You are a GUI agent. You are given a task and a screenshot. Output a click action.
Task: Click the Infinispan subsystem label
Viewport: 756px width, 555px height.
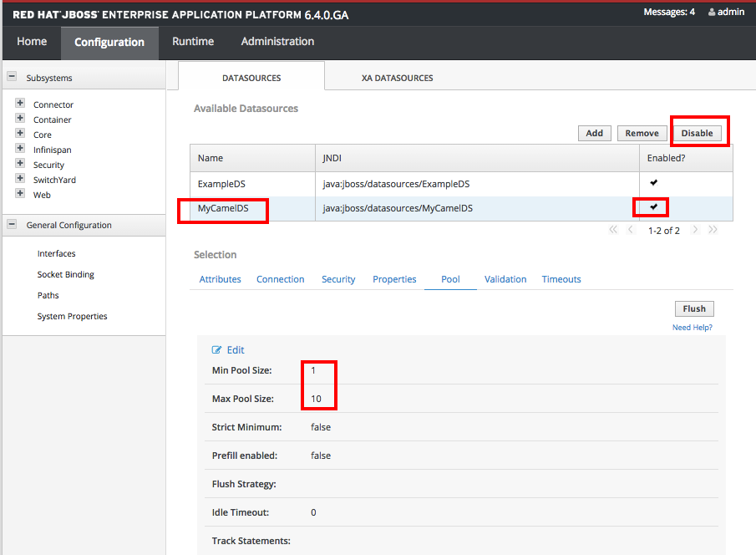coord(52,150)
